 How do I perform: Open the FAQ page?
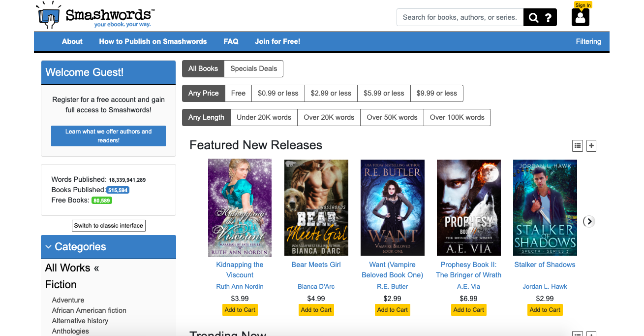click(x=231, y=41)
